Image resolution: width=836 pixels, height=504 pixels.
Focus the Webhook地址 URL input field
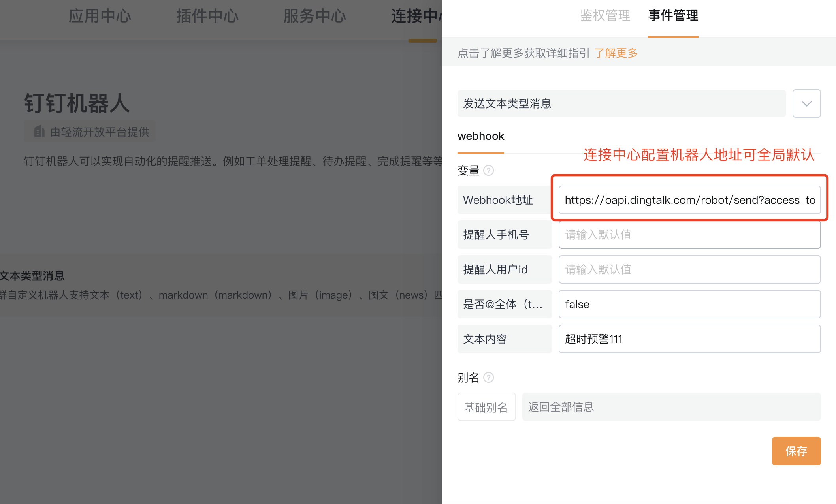coord(689,200)
